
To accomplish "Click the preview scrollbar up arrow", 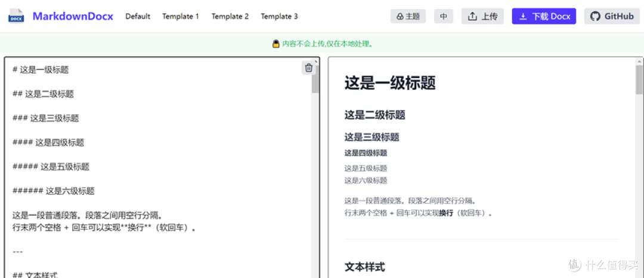I will pyautogui.click(x=639, y=61).
